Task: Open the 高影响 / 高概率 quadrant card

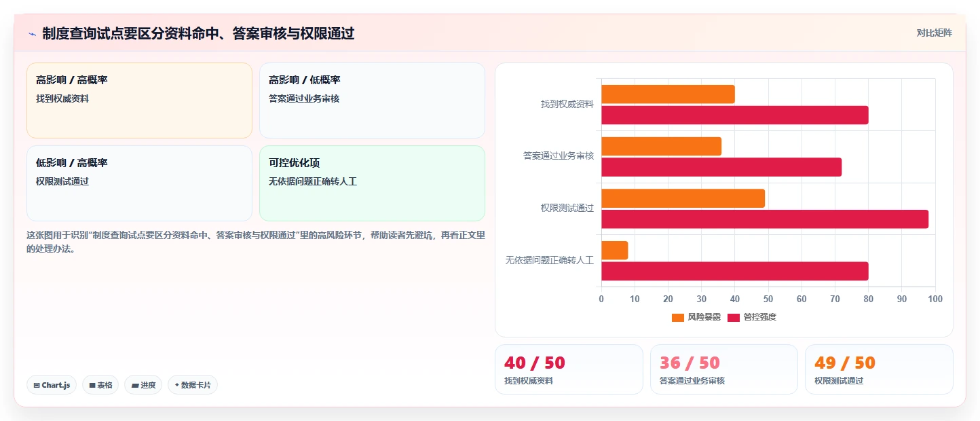Action: coord(139,100)
